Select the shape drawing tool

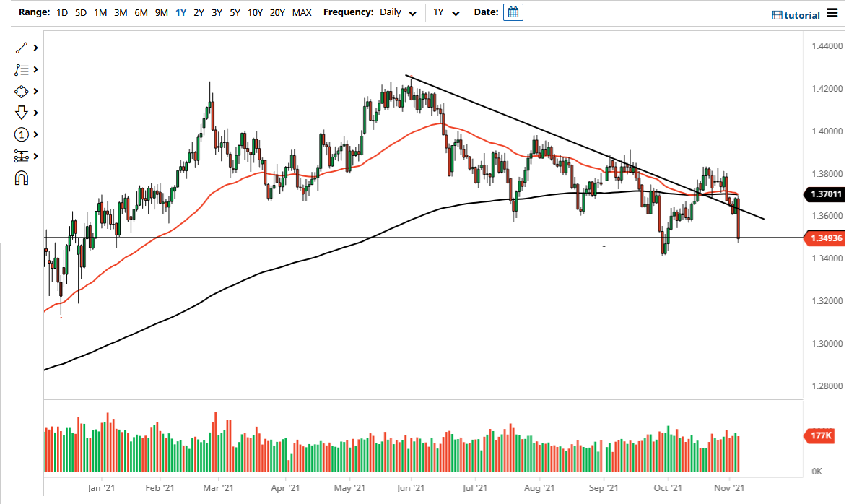pos(22,91)
